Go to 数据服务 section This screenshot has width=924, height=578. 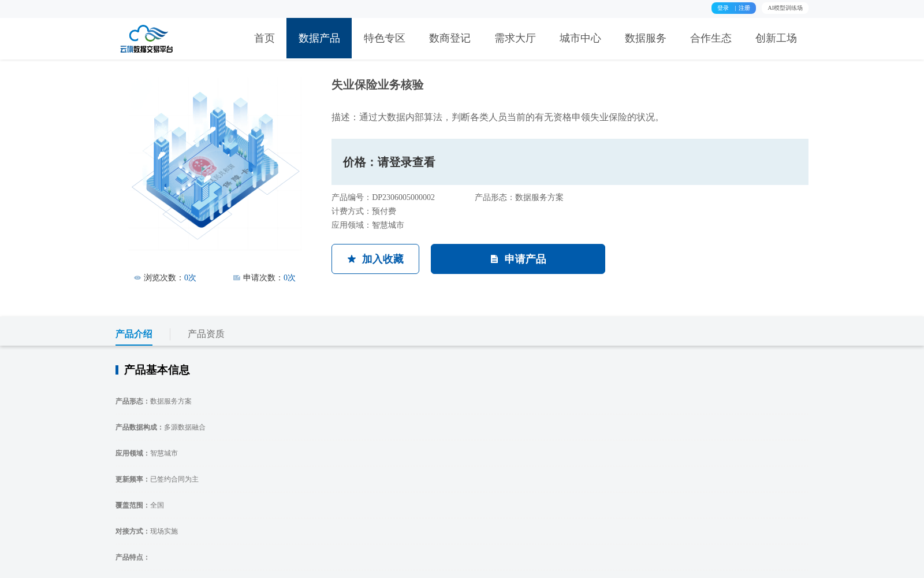(646, 38)
